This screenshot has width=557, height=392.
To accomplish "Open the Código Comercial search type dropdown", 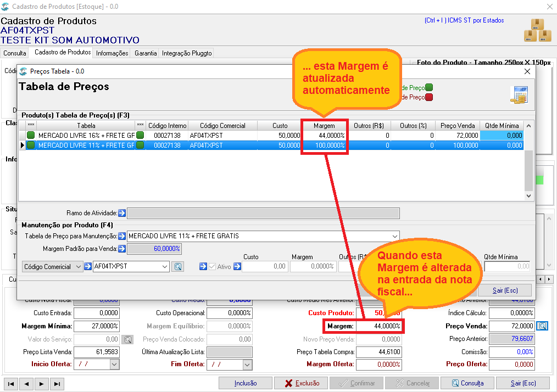I will point(79,267).
